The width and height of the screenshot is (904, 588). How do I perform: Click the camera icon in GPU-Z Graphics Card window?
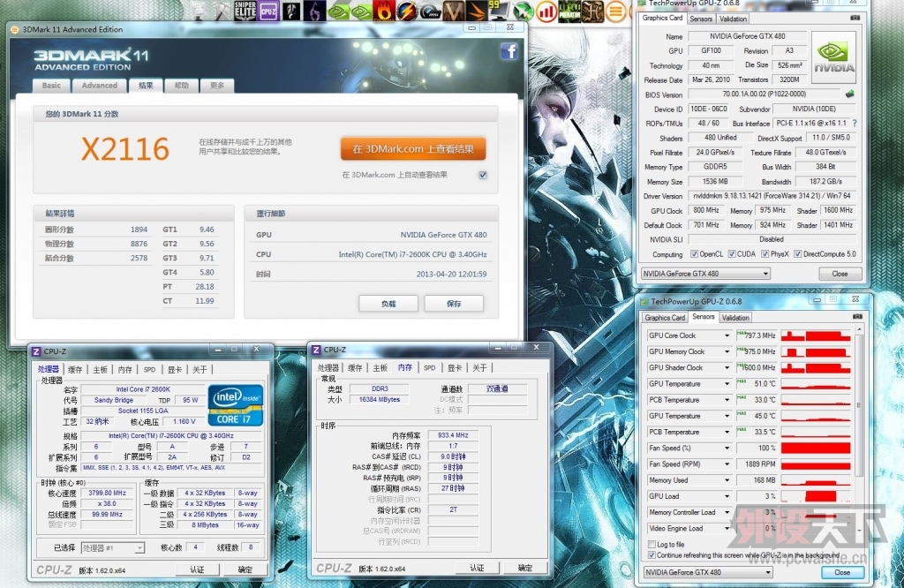855,18
